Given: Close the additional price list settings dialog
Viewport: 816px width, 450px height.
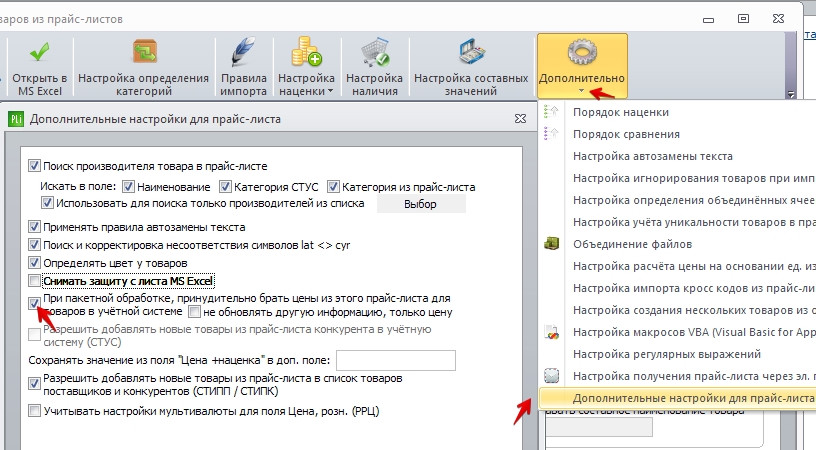Looking at the screenshot, I should point(520,119).
